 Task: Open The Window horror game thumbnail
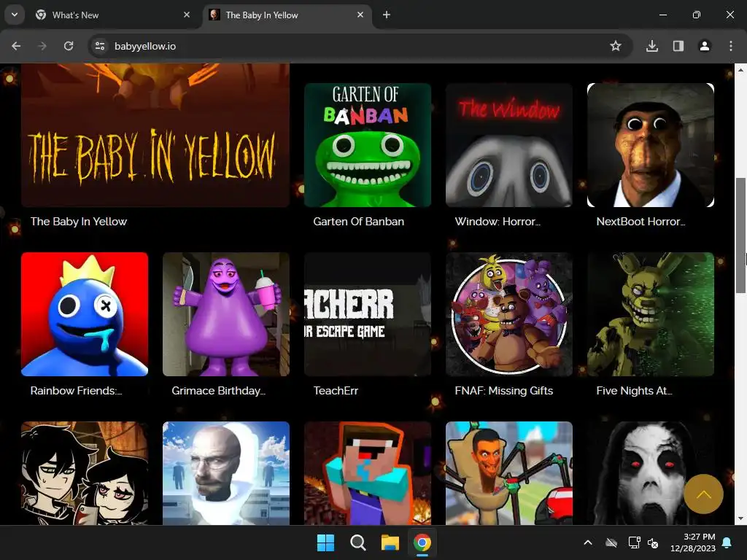(509, 145)
